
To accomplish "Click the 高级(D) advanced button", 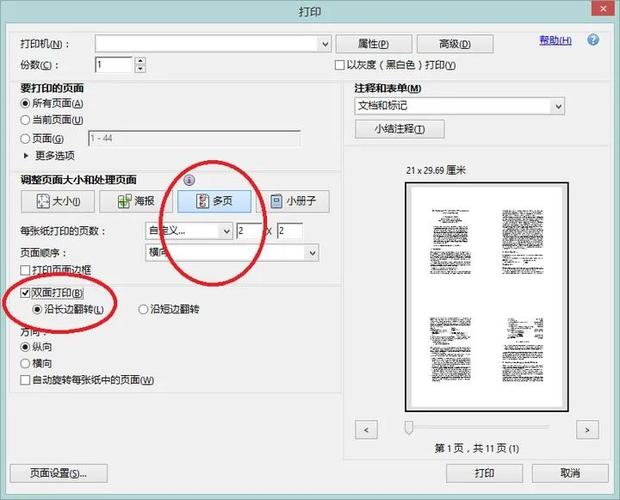I will [455, 44].
